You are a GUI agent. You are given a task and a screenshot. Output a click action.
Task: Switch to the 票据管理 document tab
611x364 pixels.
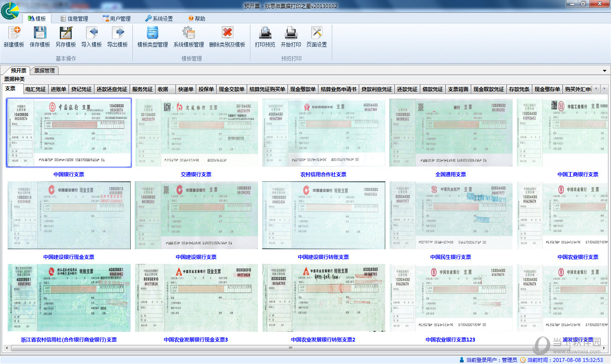[x=44, y=70]
